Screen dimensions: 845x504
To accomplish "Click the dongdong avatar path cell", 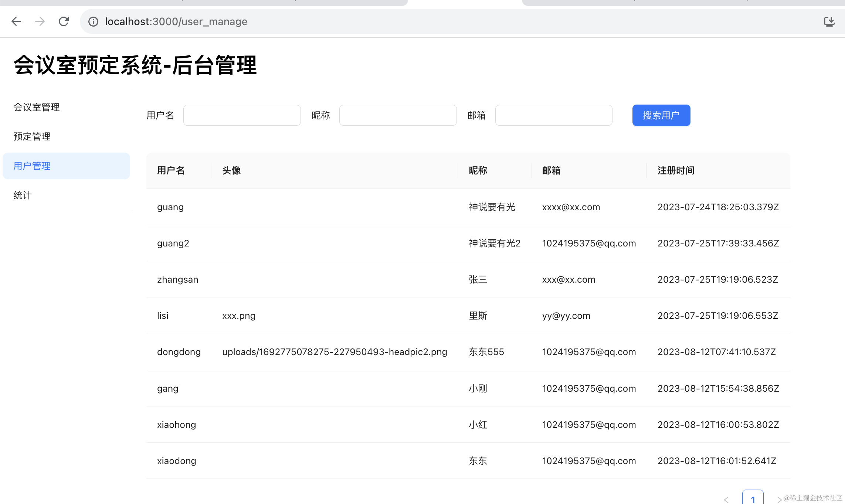I will point(335,352).
